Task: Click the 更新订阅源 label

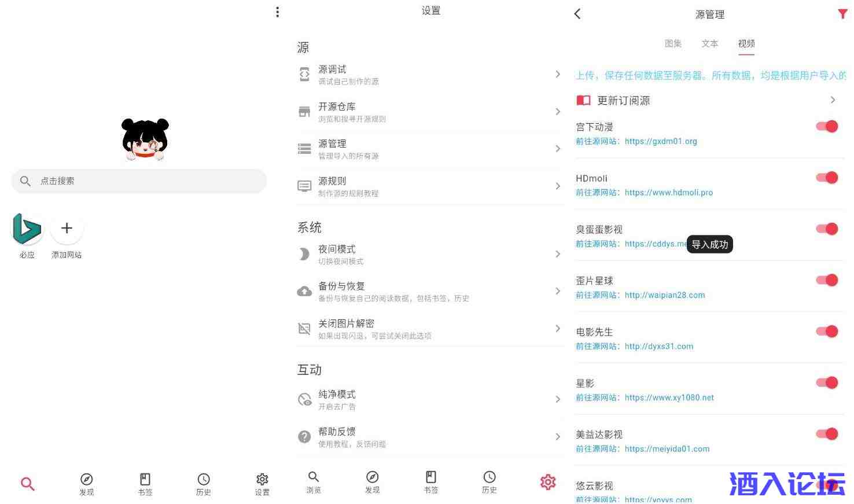Action: click(624, 101)
